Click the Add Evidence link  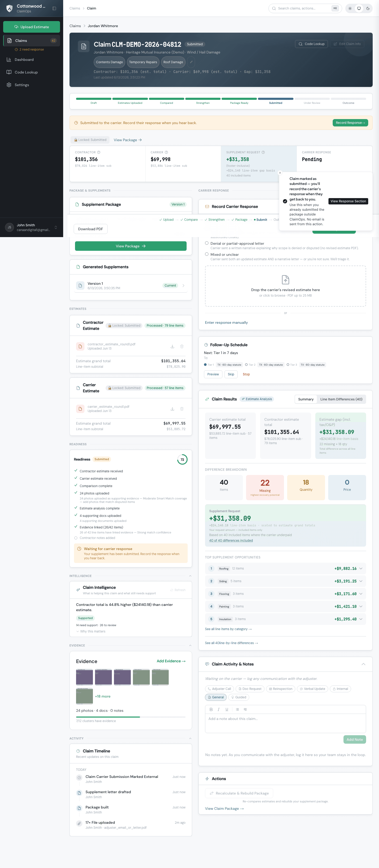pyautogui.click(x=171, y=661)
